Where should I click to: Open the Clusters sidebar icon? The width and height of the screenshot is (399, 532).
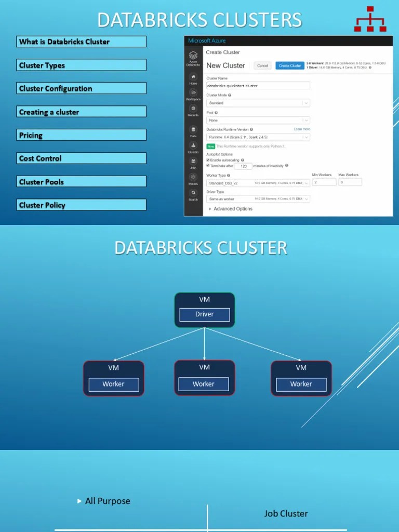pos(193,145)
